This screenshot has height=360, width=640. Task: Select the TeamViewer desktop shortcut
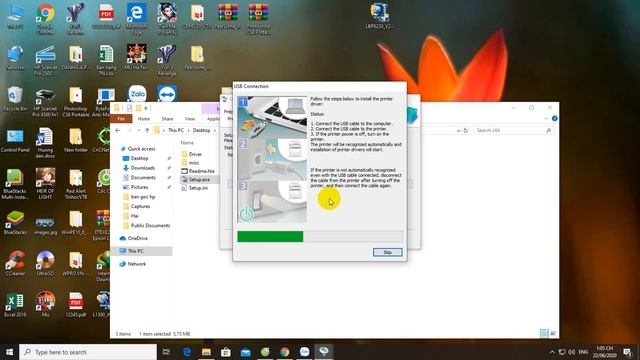pos(167,93)
